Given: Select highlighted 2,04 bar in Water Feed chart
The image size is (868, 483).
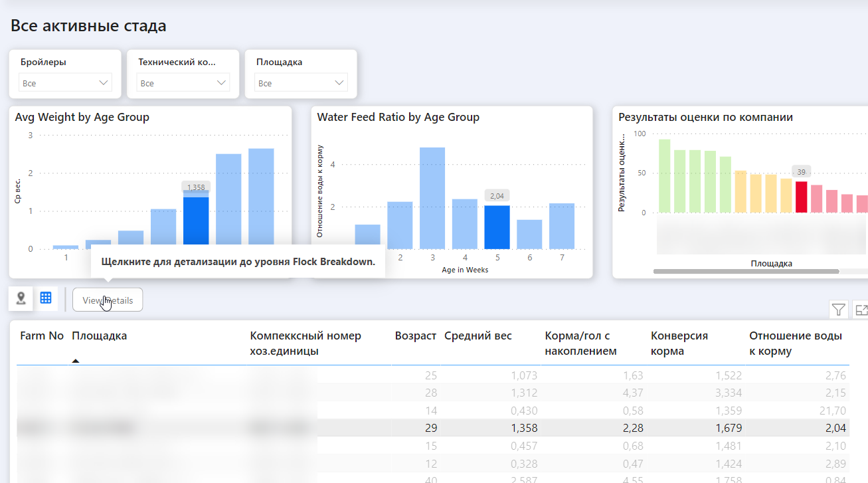Looking at the screenshot, I should tap(497, 227).
